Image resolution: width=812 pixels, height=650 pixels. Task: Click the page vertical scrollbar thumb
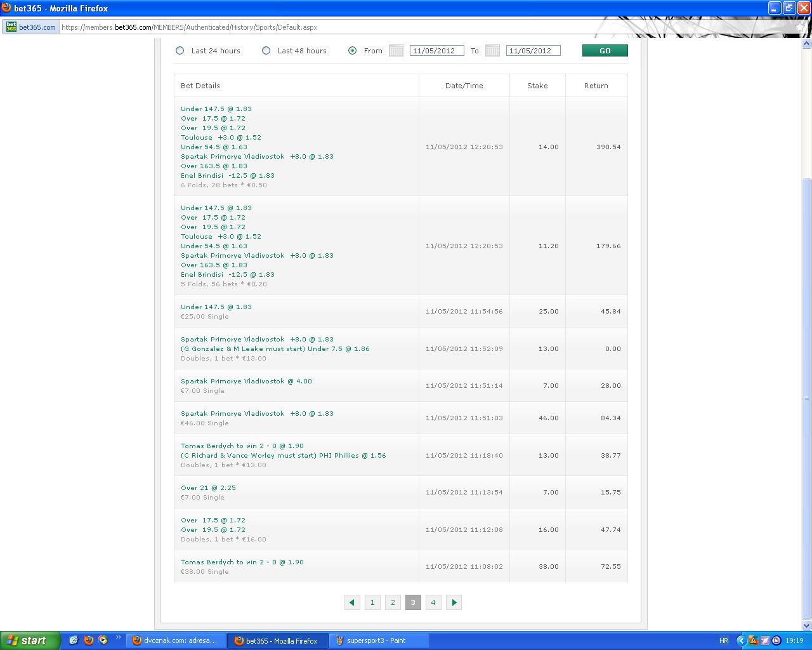click(x=807, y=398)
